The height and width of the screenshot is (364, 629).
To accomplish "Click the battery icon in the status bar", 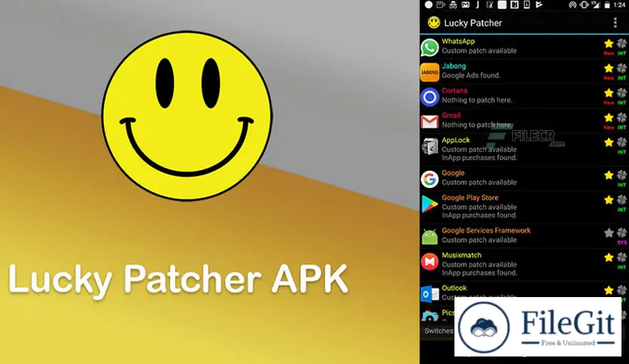I will coord(608,5).
